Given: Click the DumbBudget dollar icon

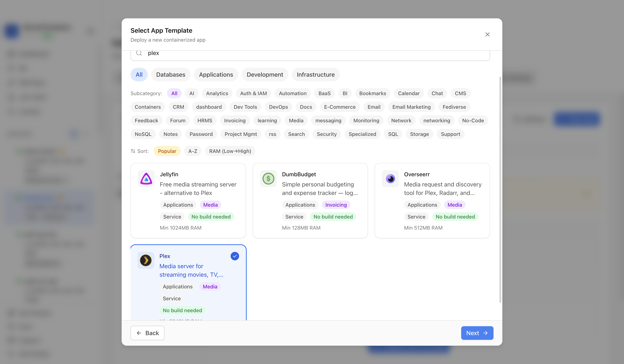Looking at the screenshot, I should coord(268,179).
